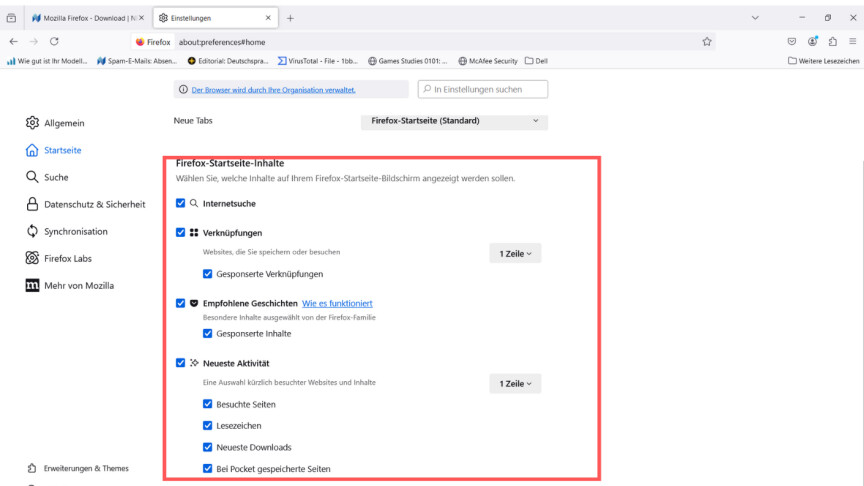Open Neueste Aktivität 1 Zeile dropdown

click(515, 384)
